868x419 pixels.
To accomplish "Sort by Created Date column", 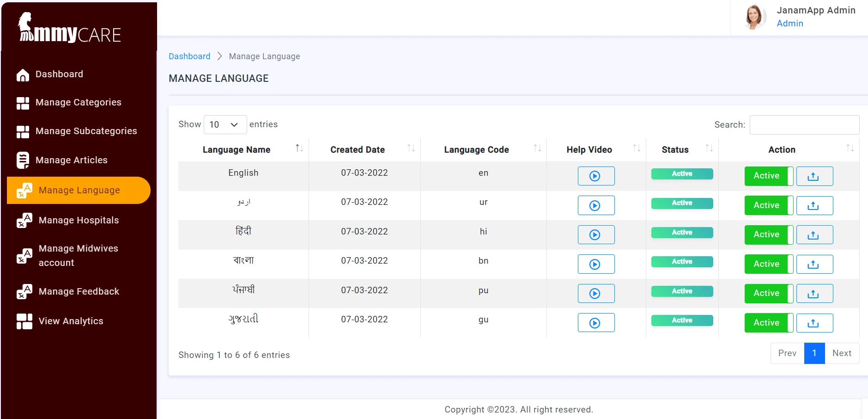I will 411,149.
